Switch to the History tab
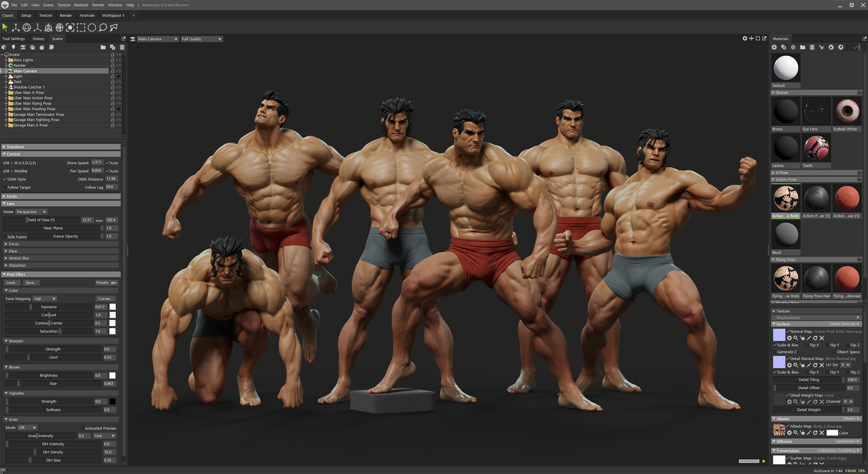 39,39
